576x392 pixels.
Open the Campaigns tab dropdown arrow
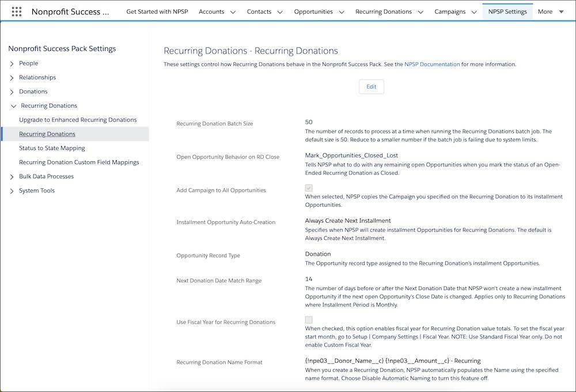(x=474, y=12)
